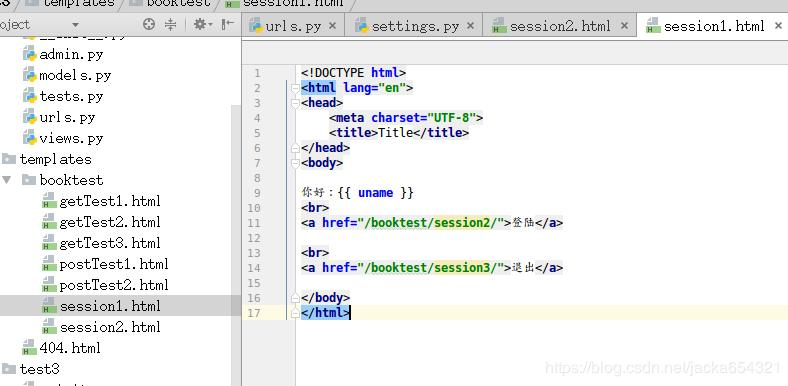Switch to the urls.py editor tab

click(x=293, y=26)
